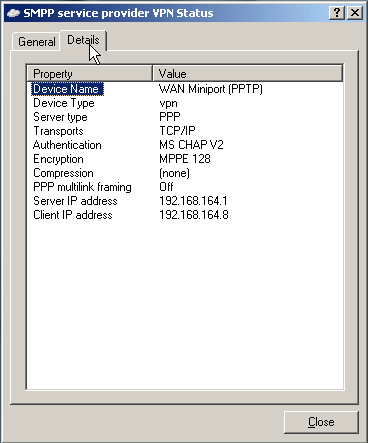368x443 pixels.
Task: Switch to the General tab
Action: pyautogui.click(x=37, y=42)
